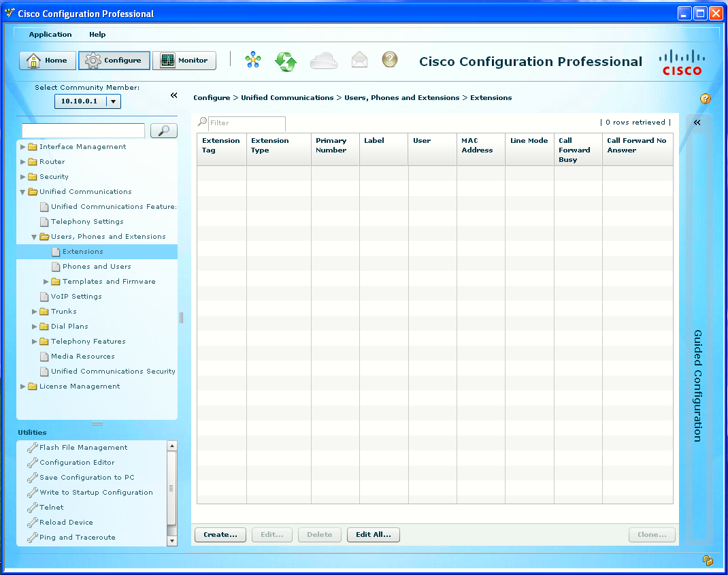The image size is (728, 575).
Task: Open the Help menu
Action: pos(97,35)
